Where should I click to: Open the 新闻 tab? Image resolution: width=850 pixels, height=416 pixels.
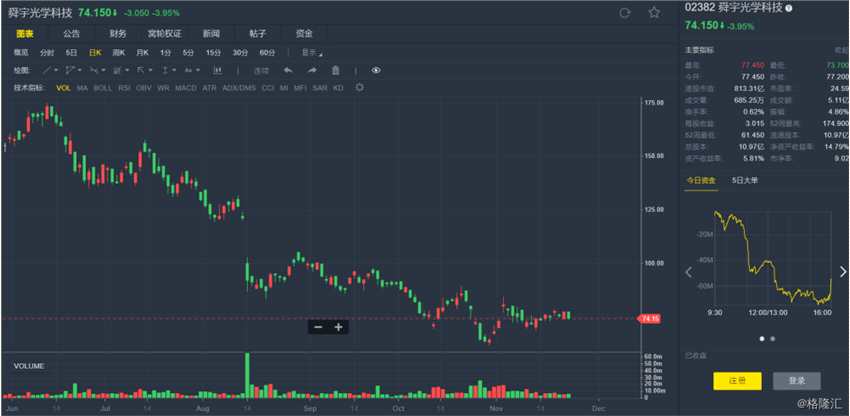click(211, 34)
